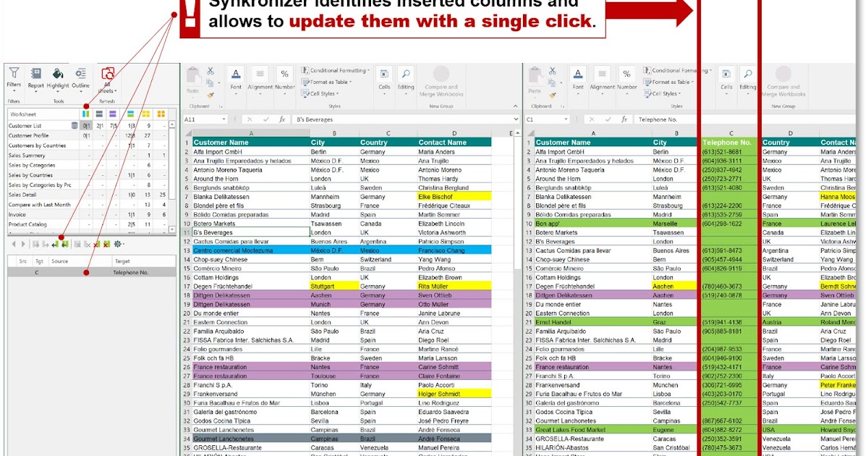
Task: Expand the formula bar in the left workbook
Action: coord(514,119)
